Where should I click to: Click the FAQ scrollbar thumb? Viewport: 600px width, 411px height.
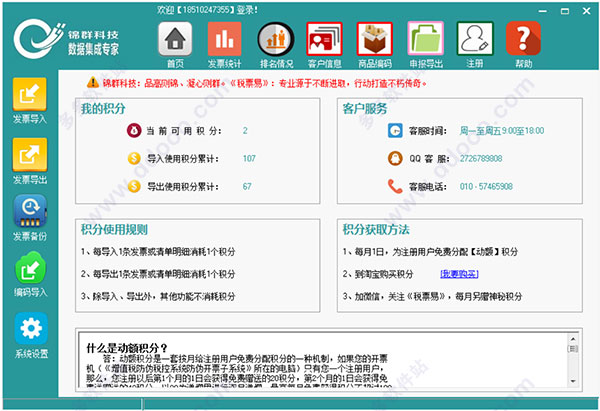click(573, 349)
